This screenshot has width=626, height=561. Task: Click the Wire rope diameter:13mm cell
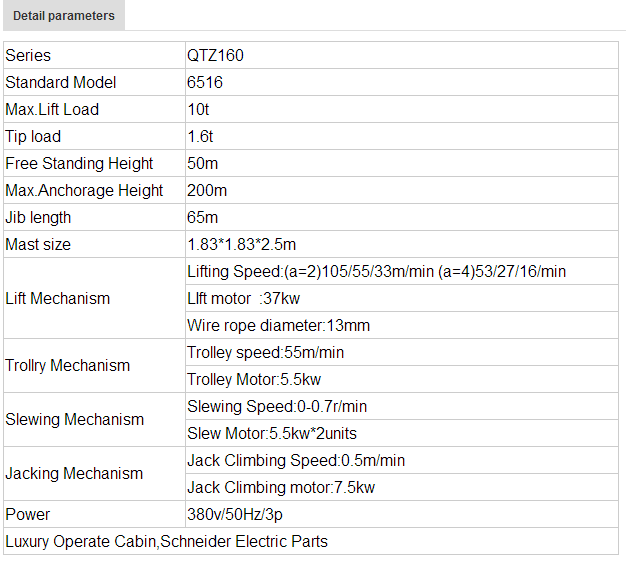pos(278,325)
